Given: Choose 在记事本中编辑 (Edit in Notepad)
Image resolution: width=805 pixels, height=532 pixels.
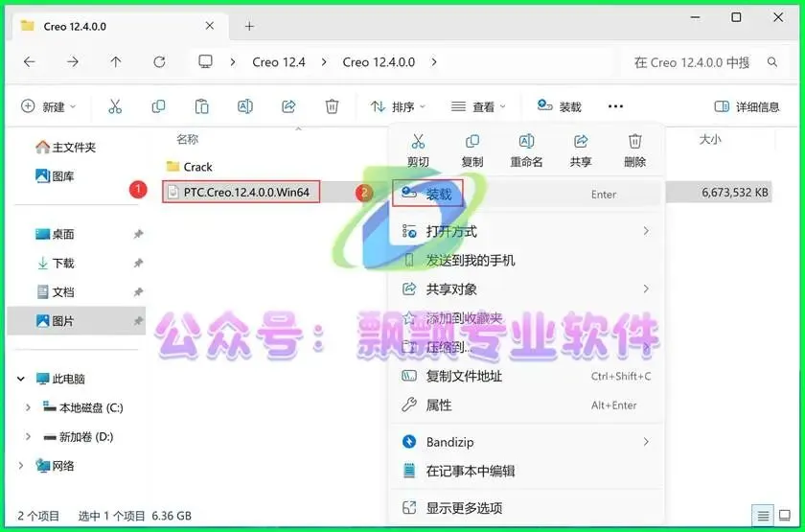Looking at the screenshot, I should (x=526, y=471).
